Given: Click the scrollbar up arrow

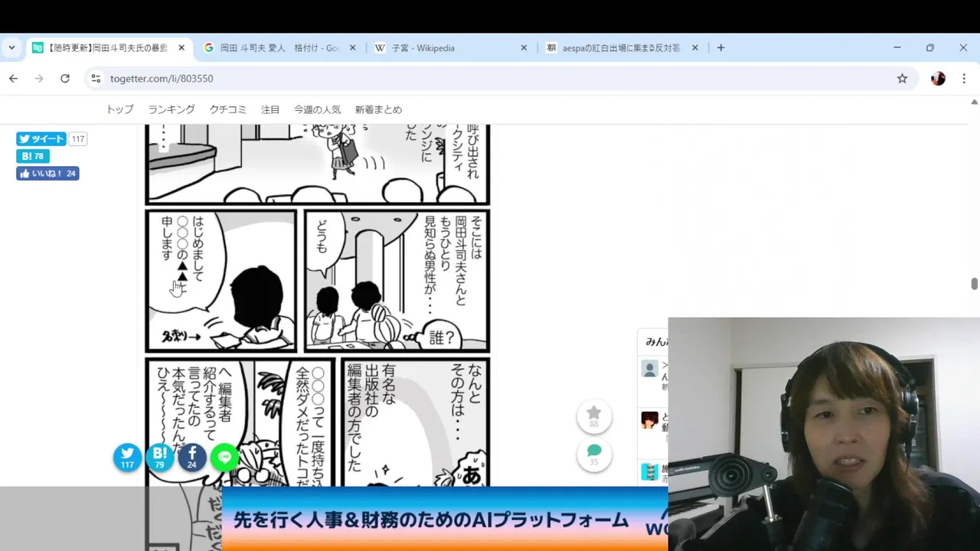Looking at the screenshot, I should (974, 101).
